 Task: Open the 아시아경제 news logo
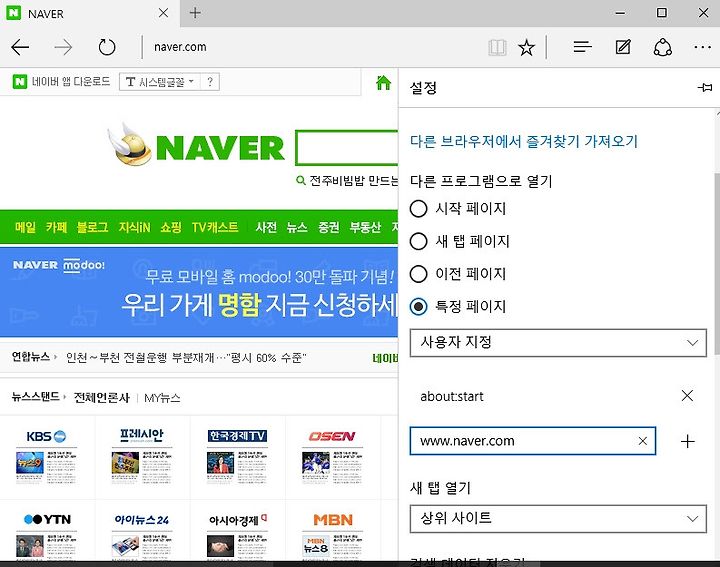(237, 520)
